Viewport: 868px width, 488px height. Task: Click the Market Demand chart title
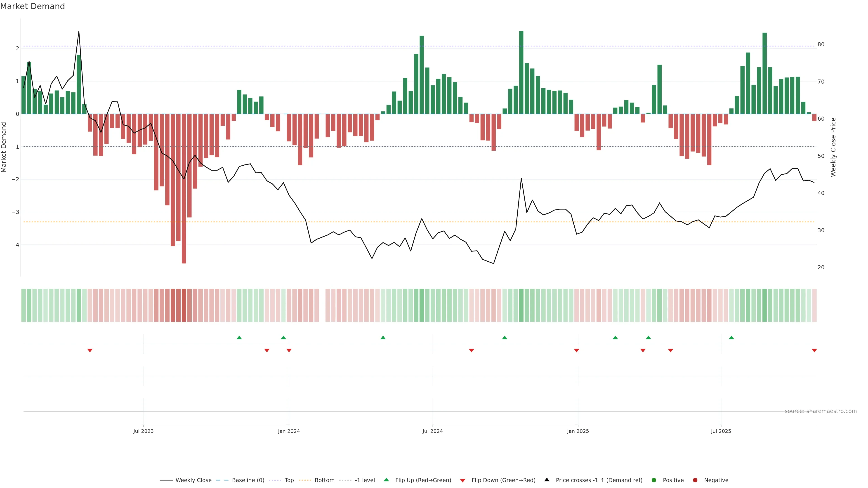click(x=32, y=6)
